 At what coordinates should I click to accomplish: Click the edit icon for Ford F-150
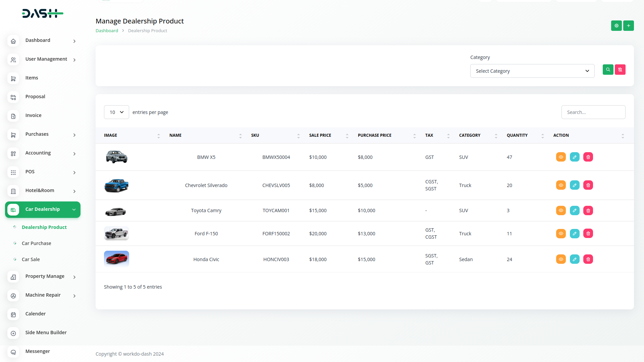(x=574, y=234)
